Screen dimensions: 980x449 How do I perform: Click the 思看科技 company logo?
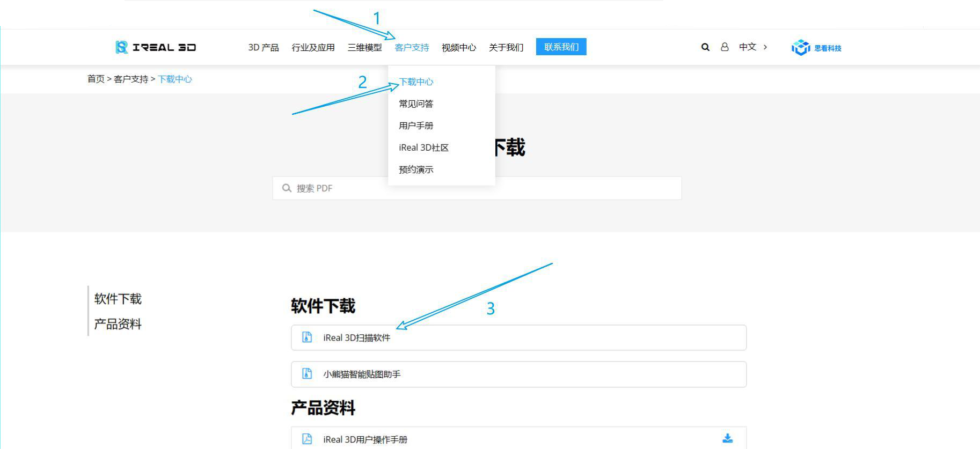pos(816,48)
